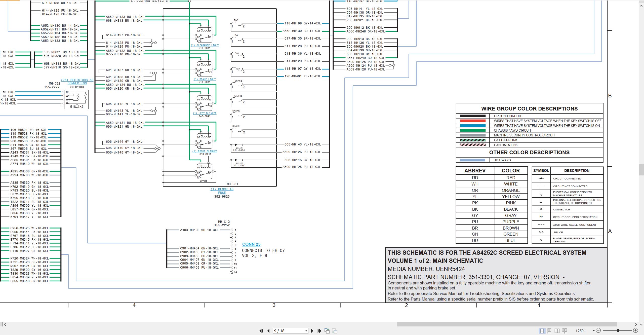
Task: Open the (26) RESISTORS AS CONNECTION link
Action: (x=77, y=82)
